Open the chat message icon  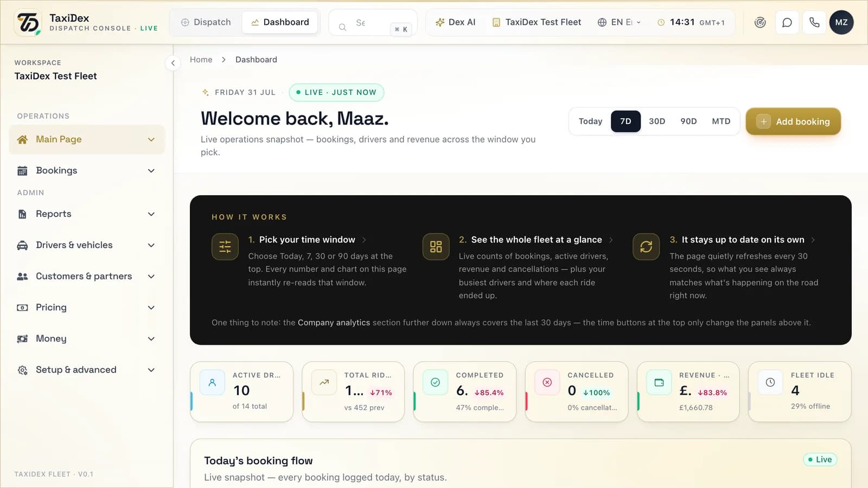click(x=787, y=22)
